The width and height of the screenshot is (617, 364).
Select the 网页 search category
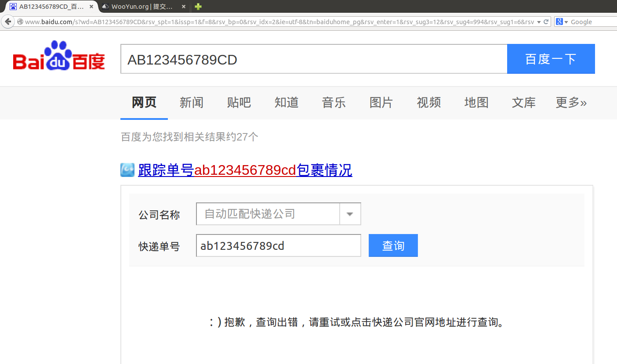point(144,102)
